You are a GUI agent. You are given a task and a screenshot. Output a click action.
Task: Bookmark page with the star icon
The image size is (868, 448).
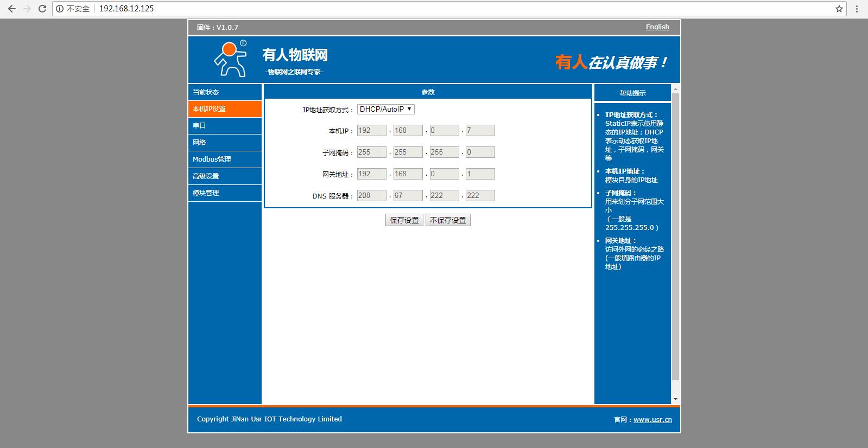(839, 9)
